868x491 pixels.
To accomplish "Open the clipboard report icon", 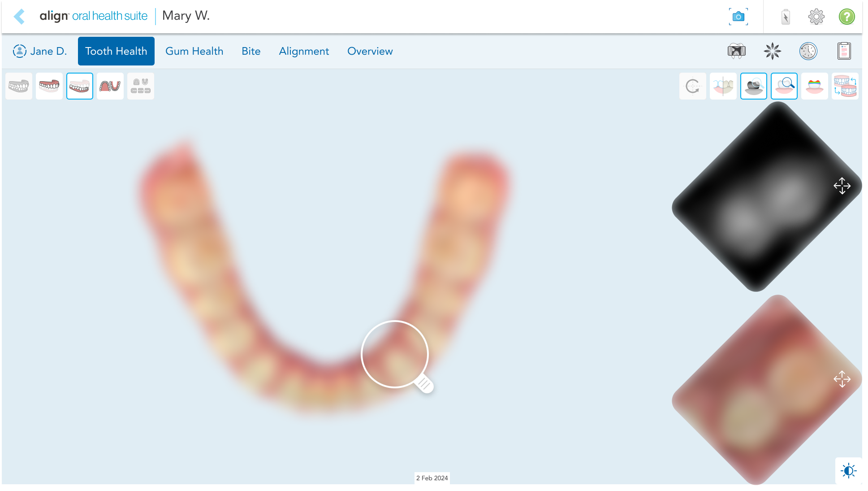I will tap(844, 51).
